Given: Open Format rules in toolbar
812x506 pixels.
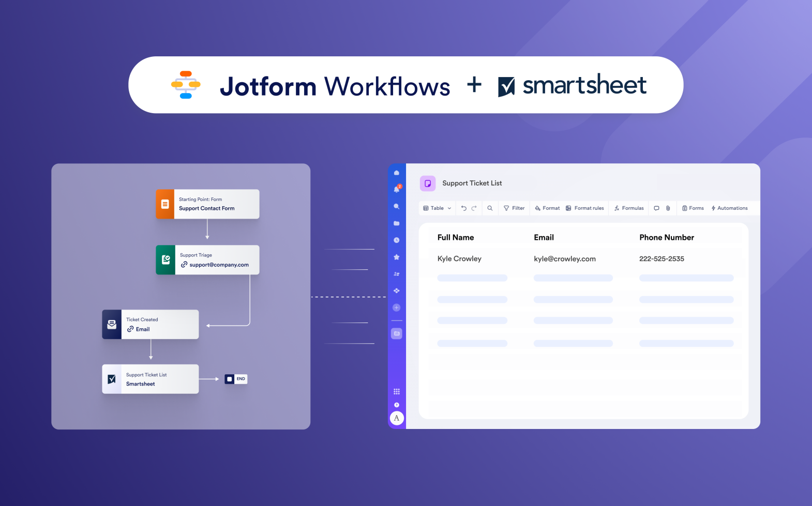Looking at the screenshot, I should pyautogui.click(x=585, y=208).
